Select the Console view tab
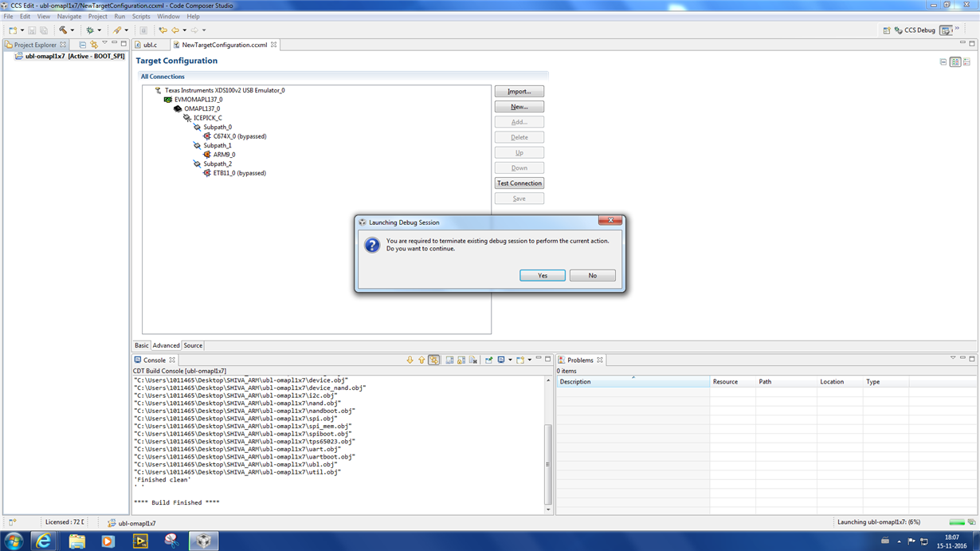 click(153, 360)
